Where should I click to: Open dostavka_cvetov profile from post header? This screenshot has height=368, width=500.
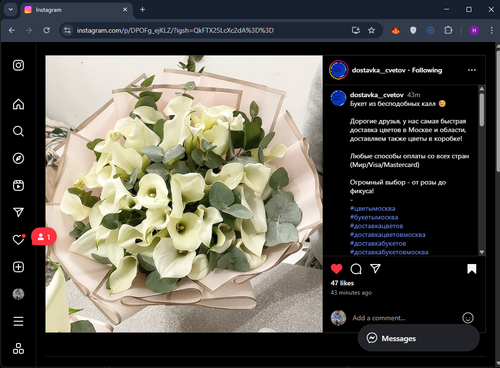(379, 70)
